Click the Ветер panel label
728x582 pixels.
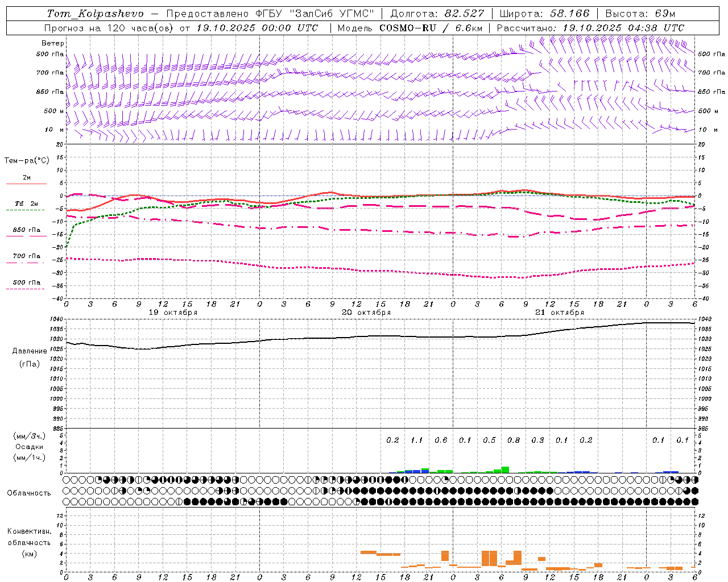pyautogui.click(x=53, y=43)
